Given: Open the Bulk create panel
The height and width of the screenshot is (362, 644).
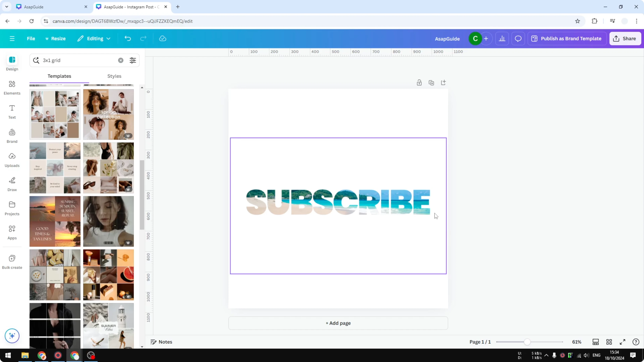Looking at the screenshot, I should pyautogui.click(x=12, y=261).
